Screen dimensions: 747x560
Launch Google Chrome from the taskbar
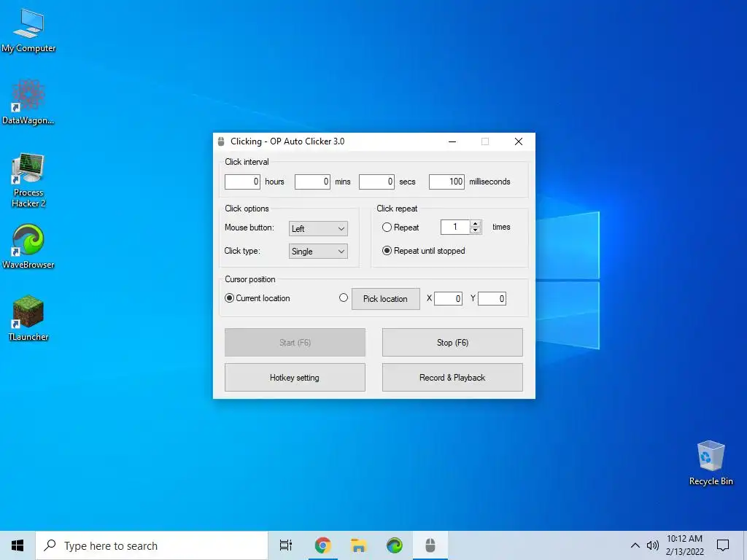pos(323,545)
